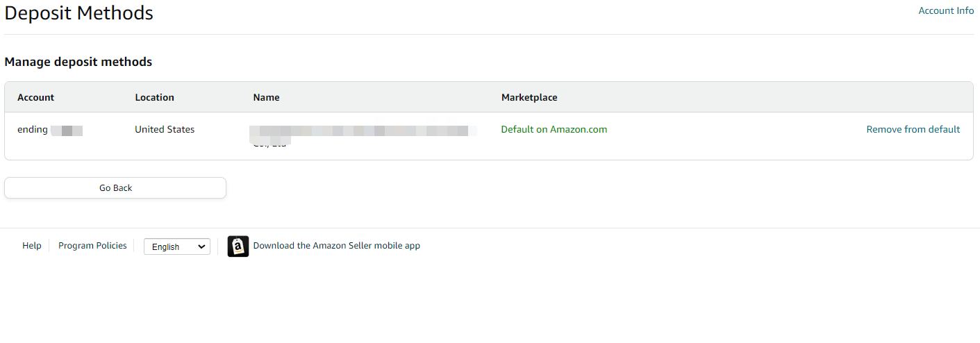
Task: Select the United States location cell
Action: (165, 129)
